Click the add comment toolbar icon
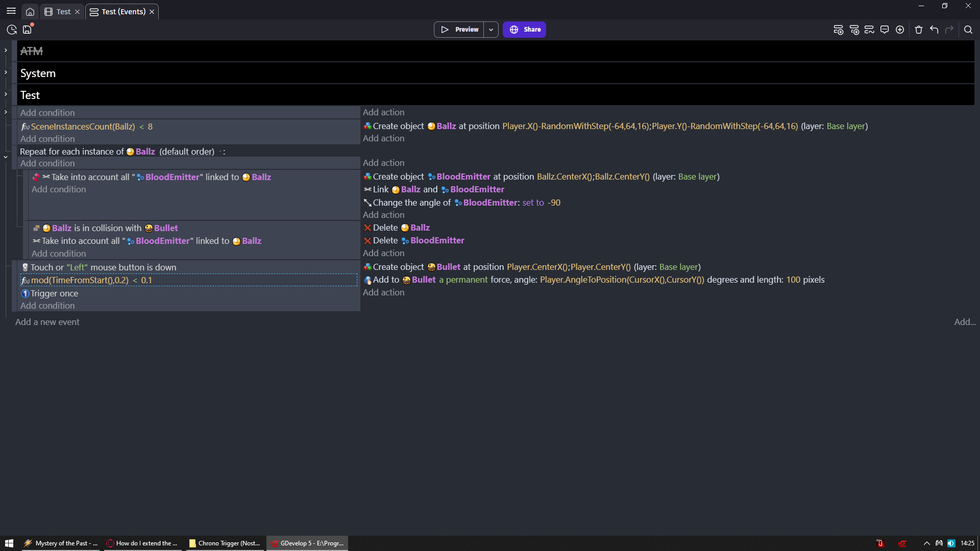Screen dimensions: 980x551 pyautogui.click(x=885, y=30)
